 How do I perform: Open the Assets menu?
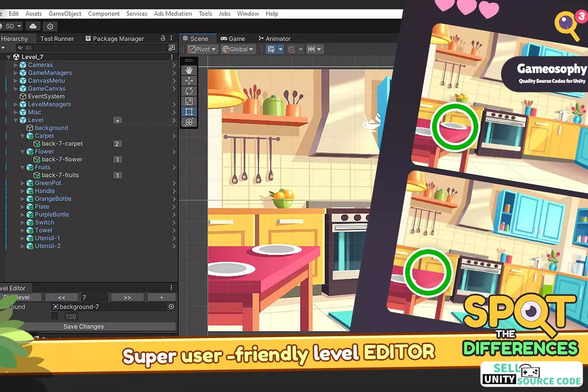(34, 14)
